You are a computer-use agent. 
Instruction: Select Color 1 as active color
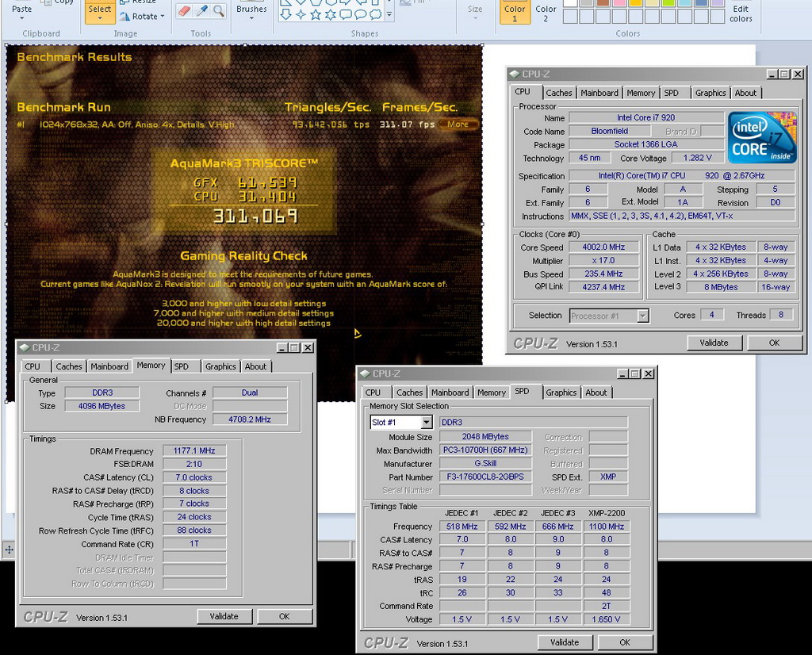(x=515, y=12)
